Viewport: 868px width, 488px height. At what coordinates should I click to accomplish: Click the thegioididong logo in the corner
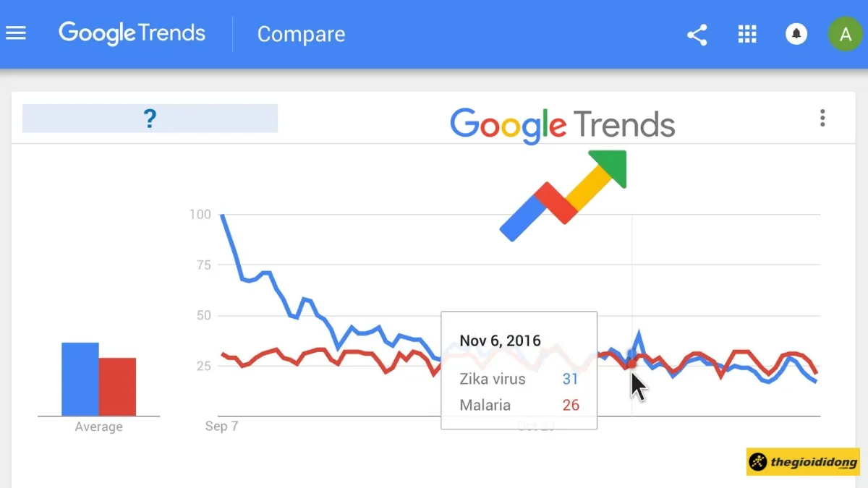tap(803, 462)
